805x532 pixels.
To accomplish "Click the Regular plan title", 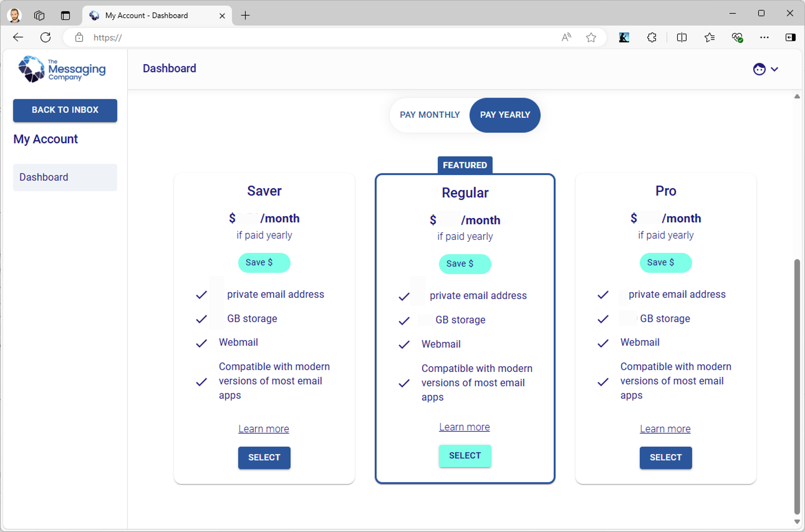I will 465,193.
